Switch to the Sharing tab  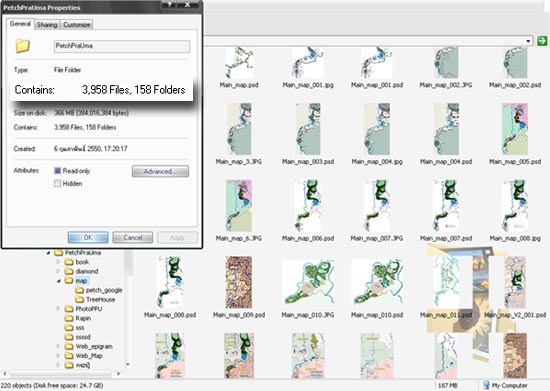(x=47, y=25)
